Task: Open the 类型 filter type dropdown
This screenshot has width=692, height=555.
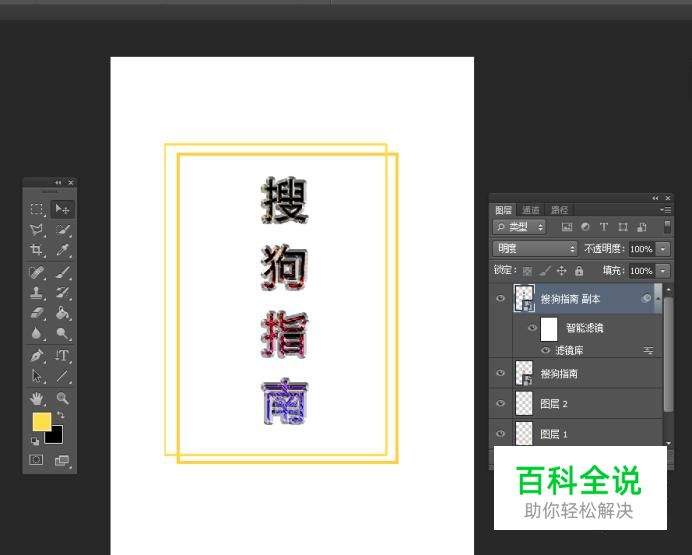Action: click(519, 227)
